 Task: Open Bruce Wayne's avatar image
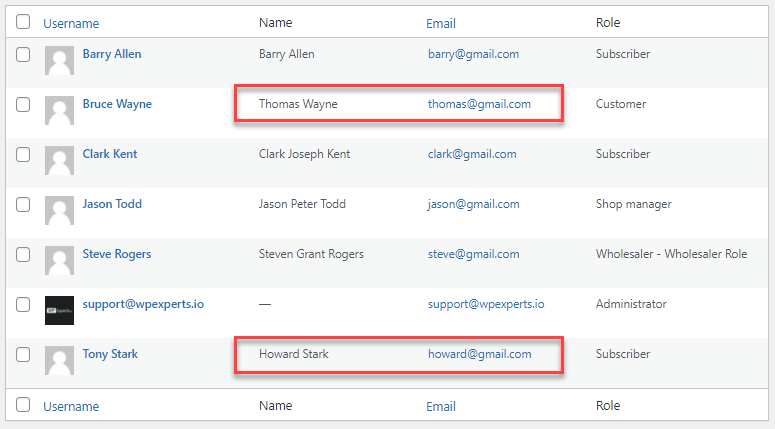click(59, 110)
